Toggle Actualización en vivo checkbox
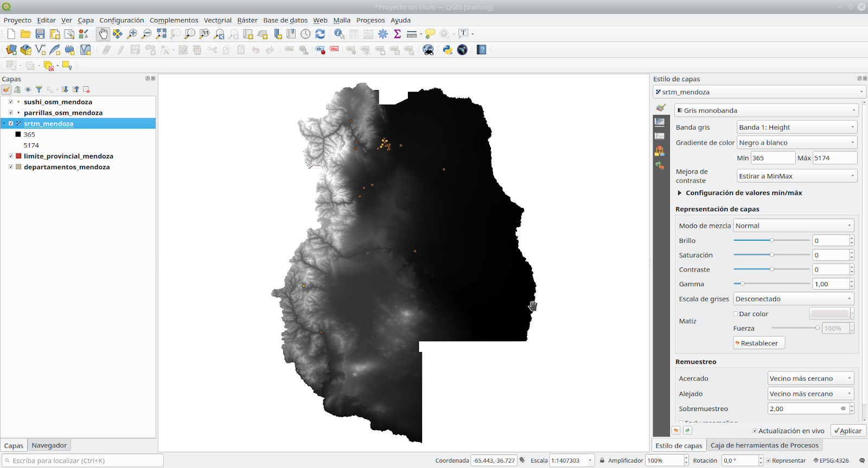The width and height of the screenshot is (868, 468). (755, 431)
